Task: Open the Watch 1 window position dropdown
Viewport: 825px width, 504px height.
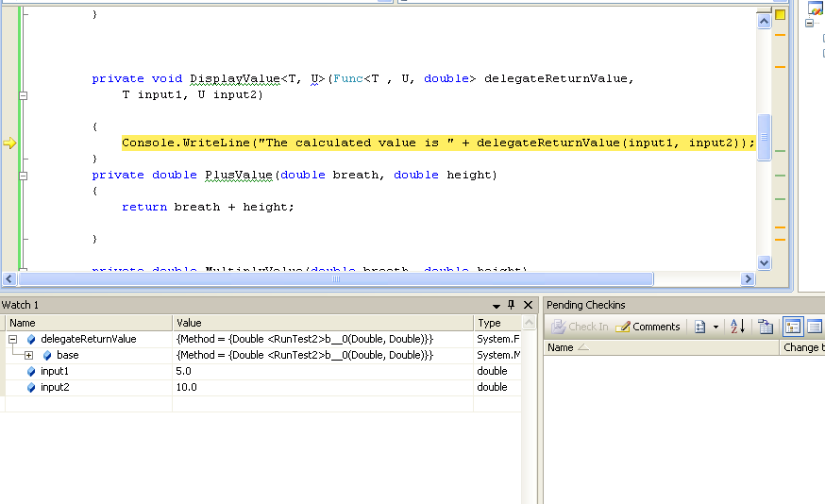Action: tap(496, 306)
